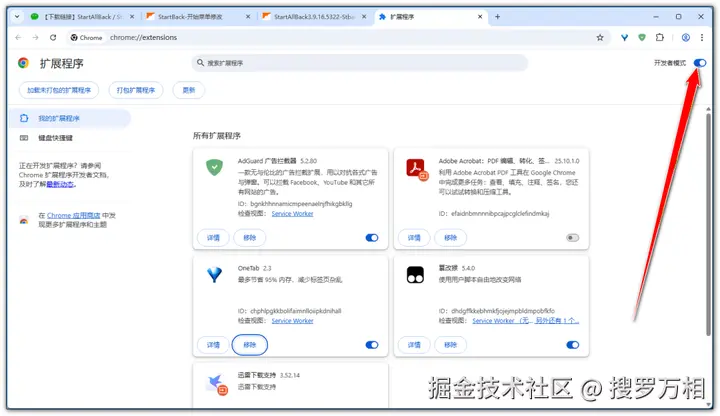Click Load unpacked extension (加载未打包的扩展程序)
720x416 pixels.
(x=59, y=90)
